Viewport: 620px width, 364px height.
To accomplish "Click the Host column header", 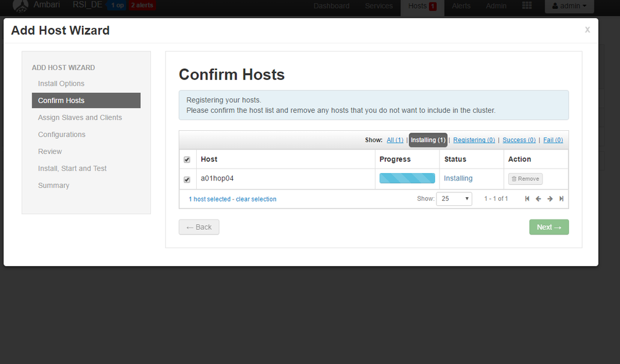I will click(209, 159).
